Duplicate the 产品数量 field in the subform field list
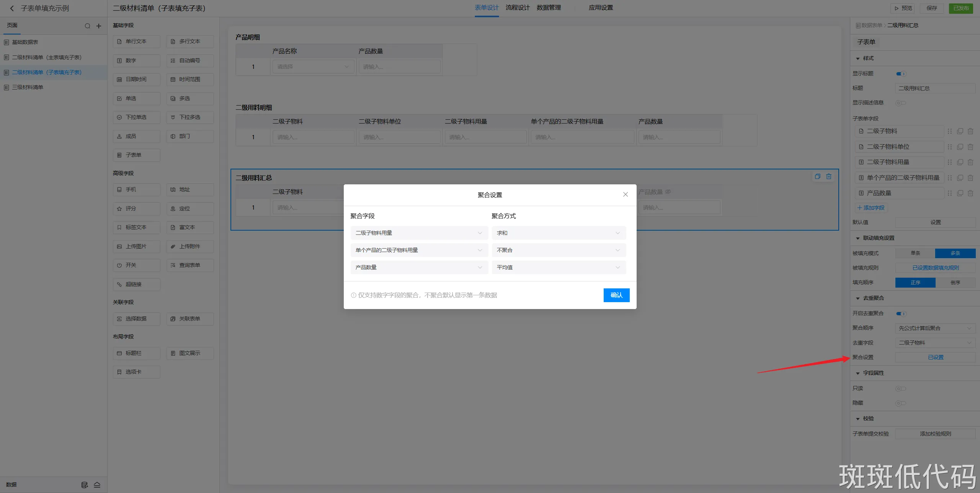 click(x=960, y=193)
